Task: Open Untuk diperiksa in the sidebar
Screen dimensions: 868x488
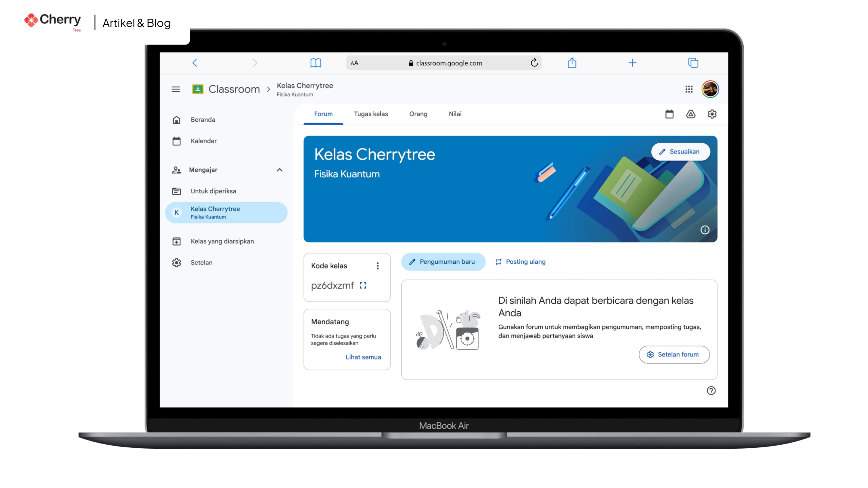Action: [x=226, y=191]
